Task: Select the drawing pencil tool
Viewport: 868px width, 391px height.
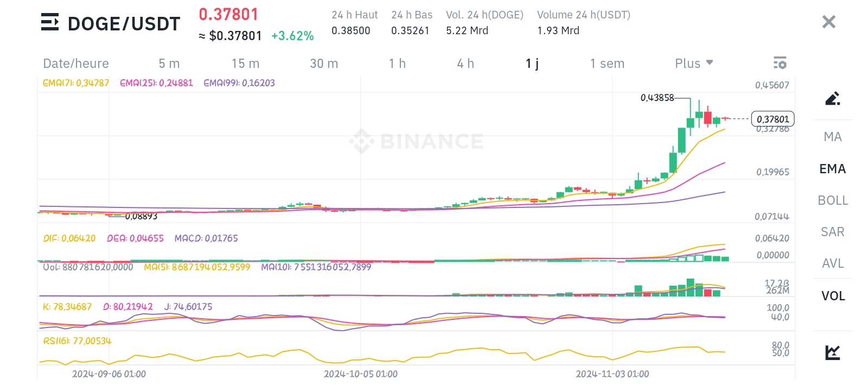Action: (832, 98)
